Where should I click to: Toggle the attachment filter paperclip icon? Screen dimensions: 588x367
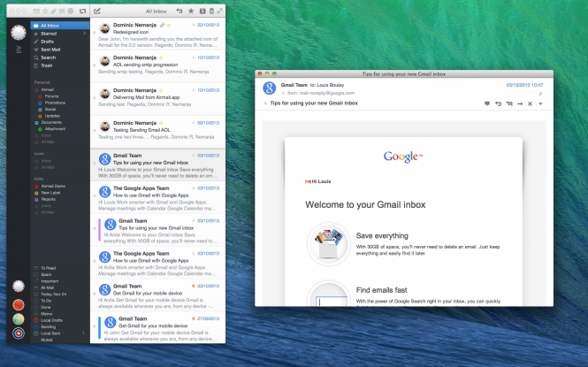pyautogui.click(x=54, y=11)
